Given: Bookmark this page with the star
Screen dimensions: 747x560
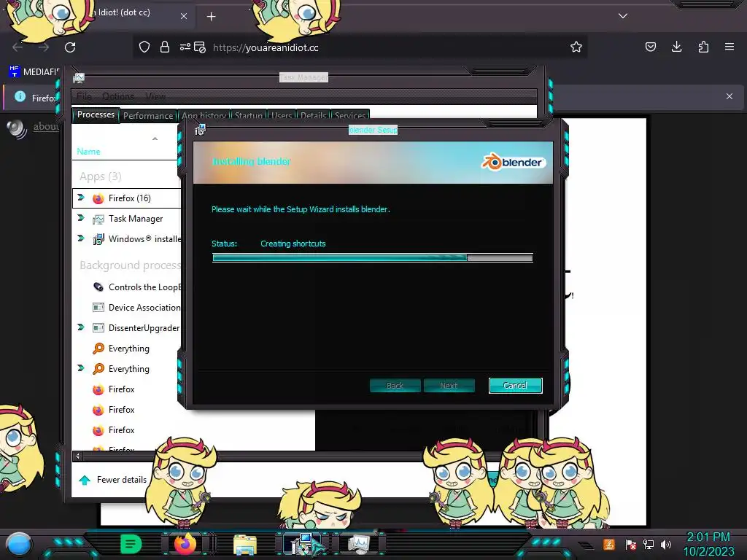Looking at the screenshot, I should pos(576,47).
